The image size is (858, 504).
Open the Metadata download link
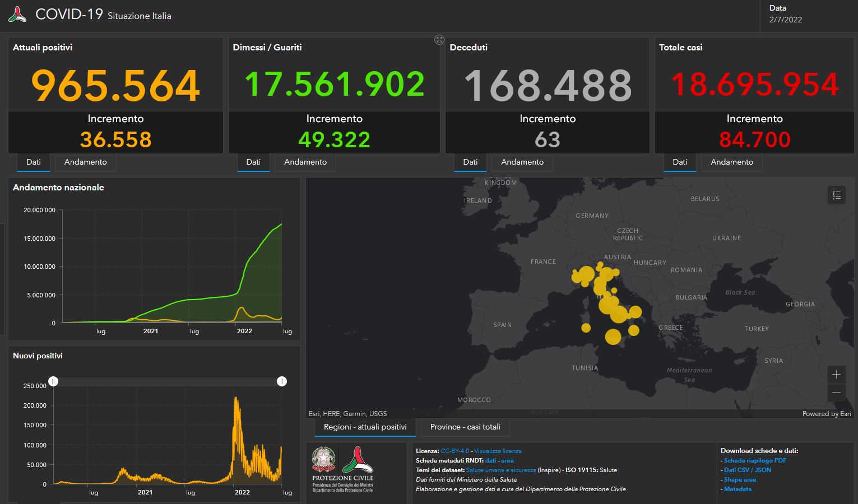coord(738,489)
